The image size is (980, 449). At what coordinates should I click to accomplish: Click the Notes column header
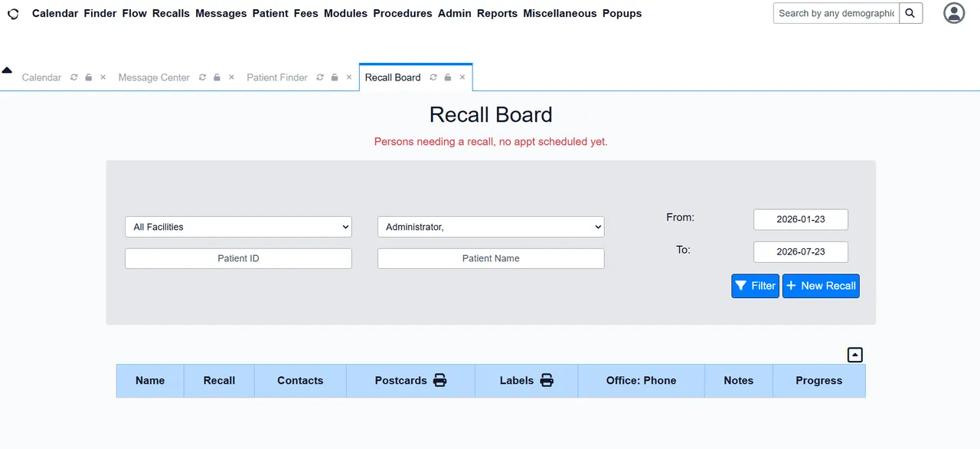point(739,380)
